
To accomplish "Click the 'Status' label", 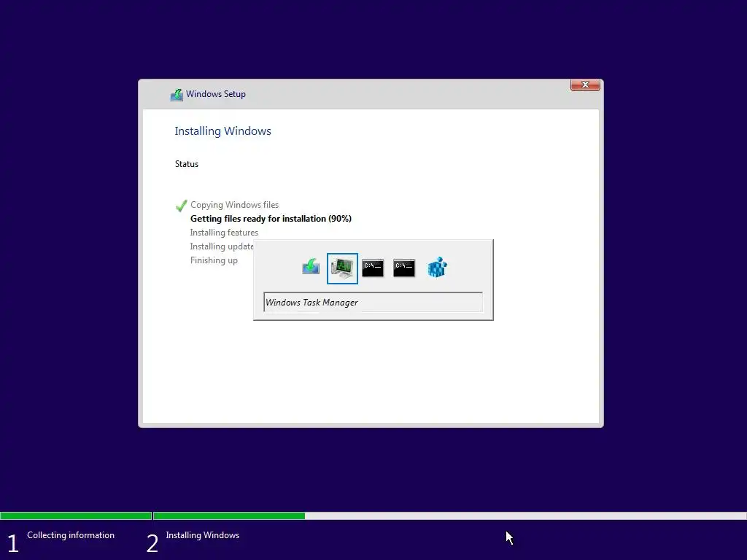I will tap(187, 164).
